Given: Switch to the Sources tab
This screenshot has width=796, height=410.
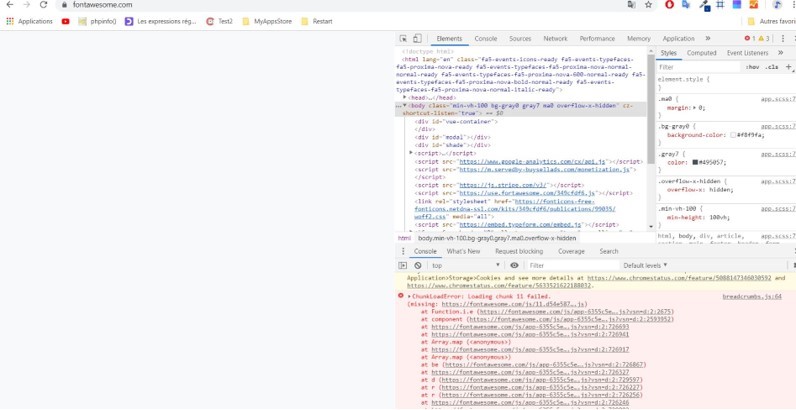Looking at the screenshot, I should coord(520,39).
